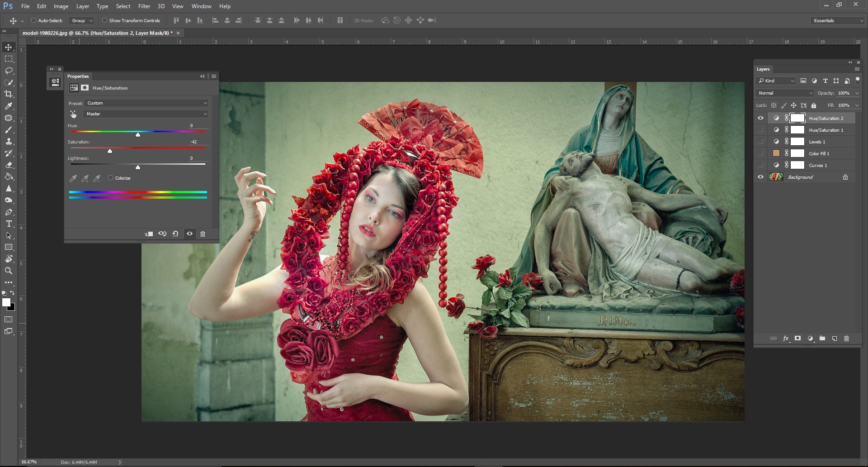Select the Lasso tool
868x467 pixels.
tap(9, 71)
